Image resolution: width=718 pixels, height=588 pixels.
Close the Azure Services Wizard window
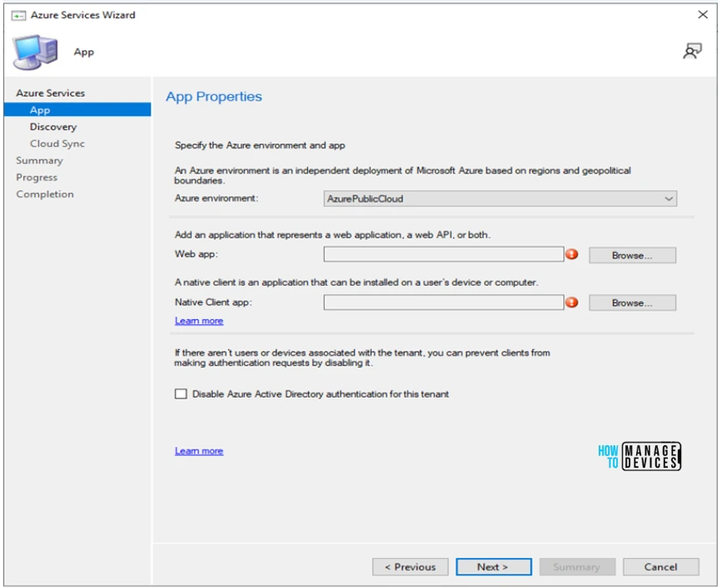point(702,15)
